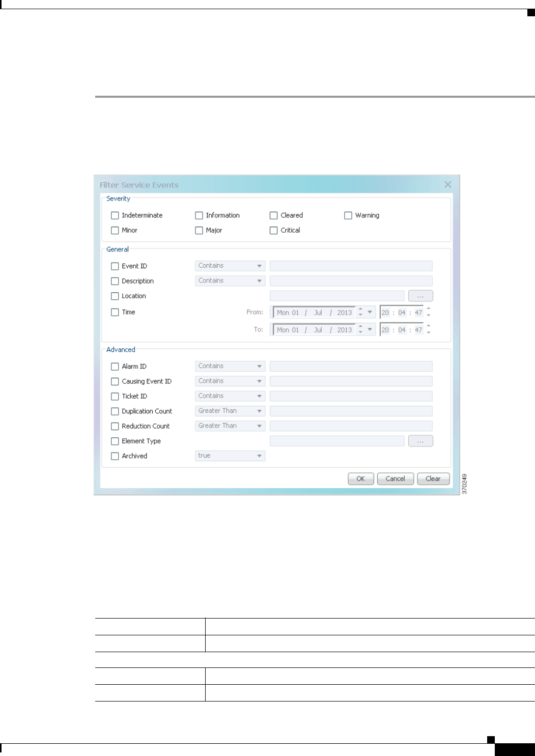
Task: Decrease the To time value
Action: (x=429, y=333)
